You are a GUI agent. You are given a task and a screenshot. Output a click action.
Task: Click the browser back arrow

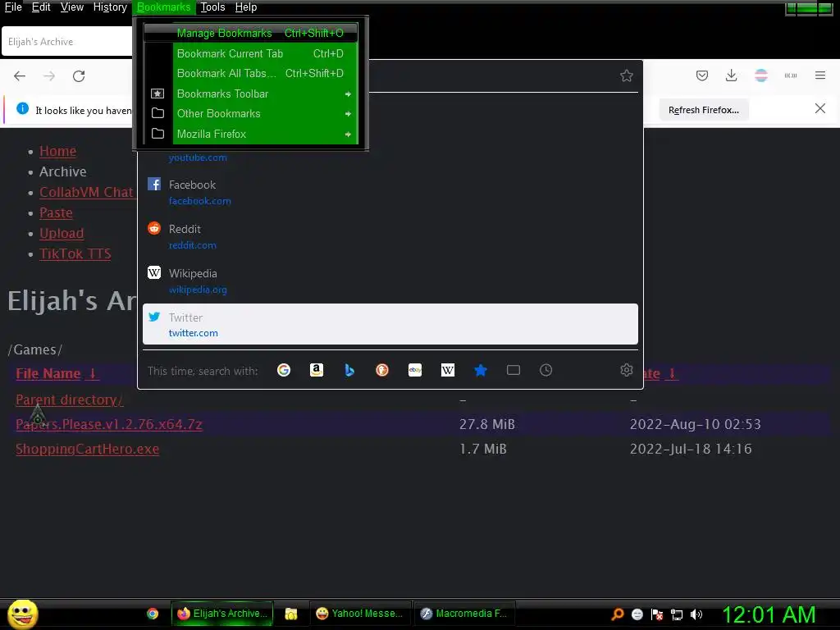click(20, 76)
